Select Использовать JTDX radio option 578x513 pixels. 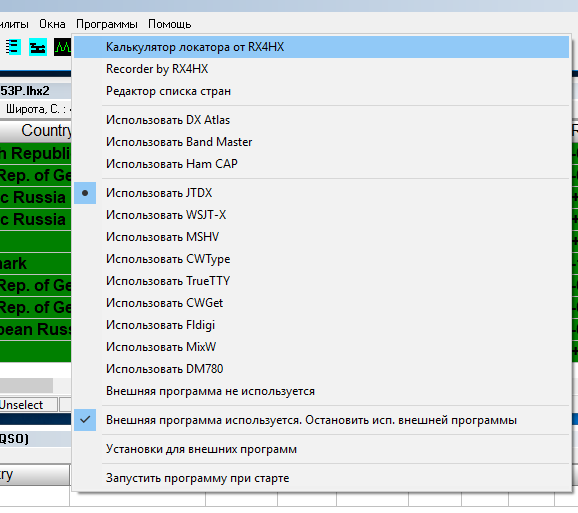[x=321, y=193]
